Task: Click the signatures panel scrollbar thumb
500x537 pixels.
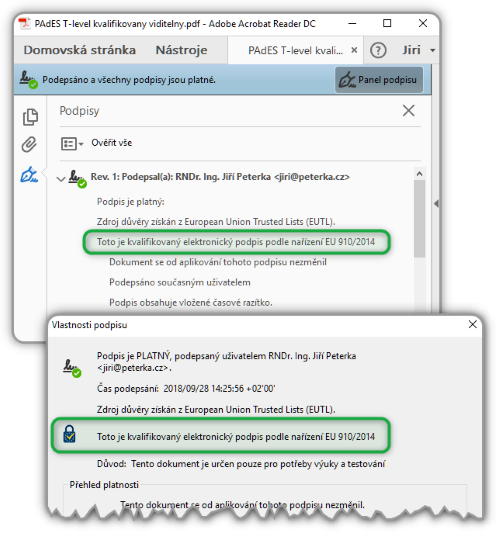Action: [419, 218]
